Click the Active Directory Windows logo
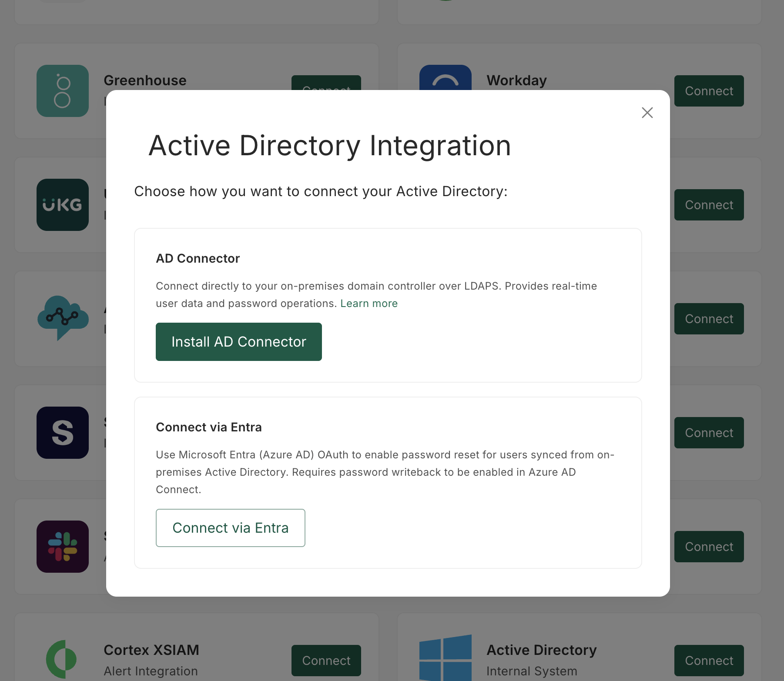Viewport: 784px width, 681px height. point(446,658)
